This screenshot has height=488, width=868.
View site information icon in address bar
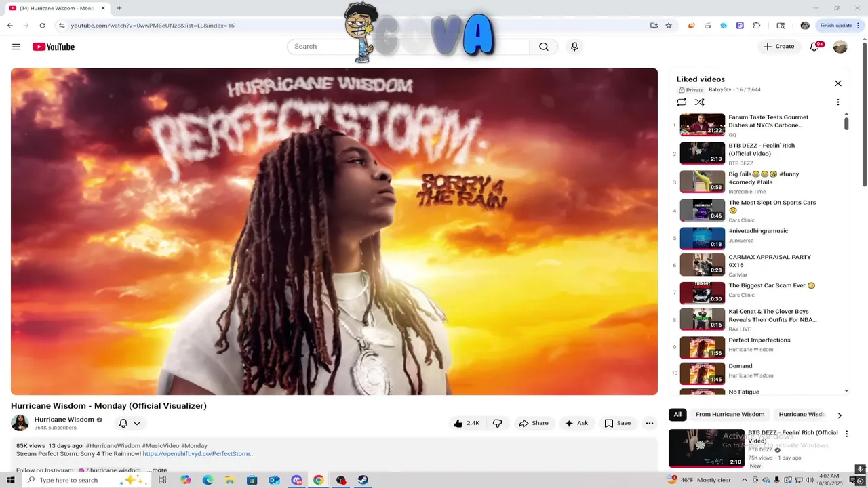click(62, 26)
